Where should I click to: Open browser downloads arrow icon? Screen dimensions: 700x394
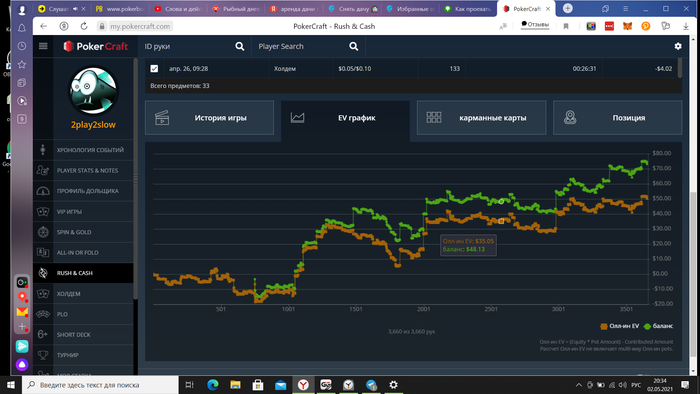[x=686, y=26]
